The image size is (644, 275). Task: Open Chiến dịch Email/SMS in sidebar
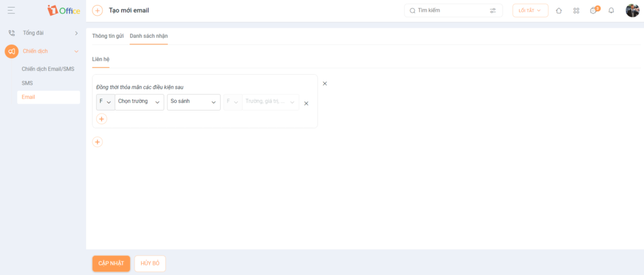(x=48, y=69)
